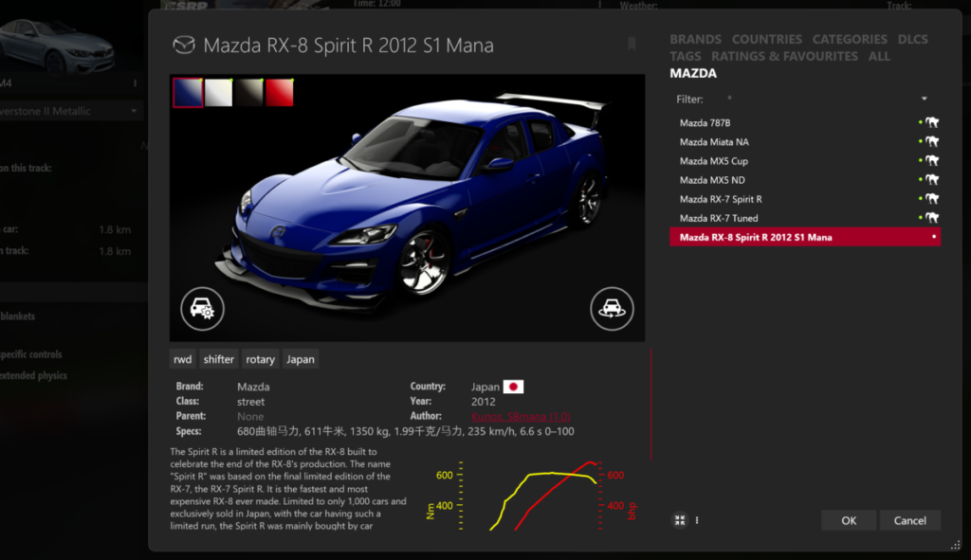Switch to the CATEGORIES tab
Screen dimensions: 971x560
pyautogui.click(x=850, y=39)
